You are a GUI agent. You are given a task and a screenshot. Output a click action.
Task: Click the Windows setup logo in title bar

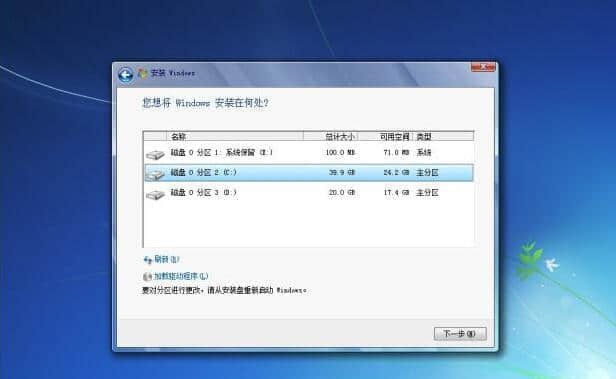(142, 73)
